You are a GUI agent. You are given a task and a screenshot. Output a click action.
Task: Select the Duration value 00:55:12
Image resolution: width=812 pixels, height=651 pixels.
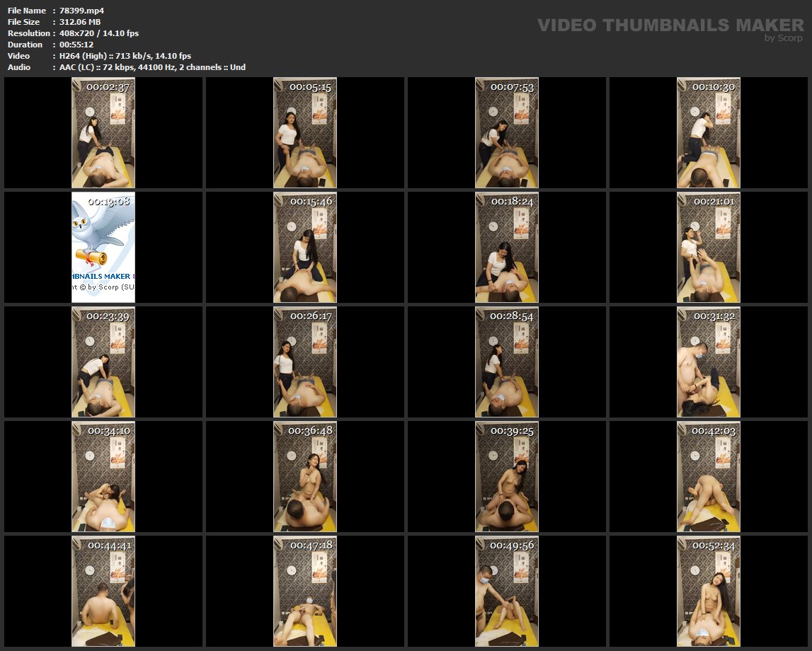(x=76, y=45)
